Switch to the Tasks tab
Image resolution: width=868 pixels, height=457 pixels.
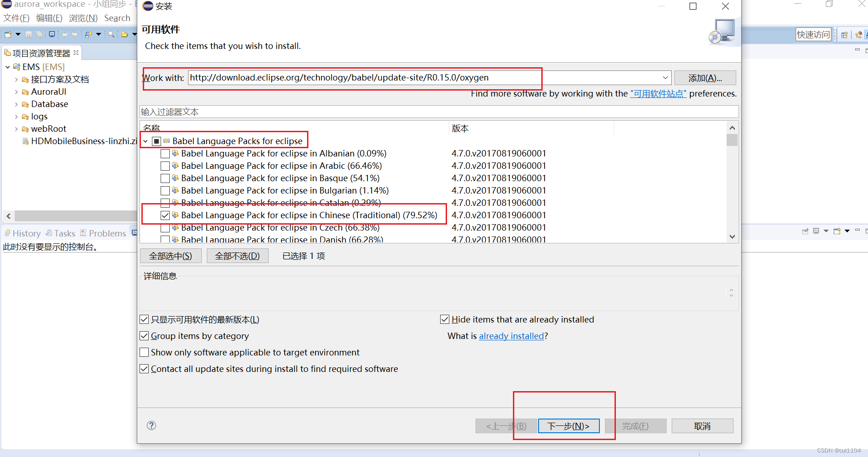(x=60, y=233)
